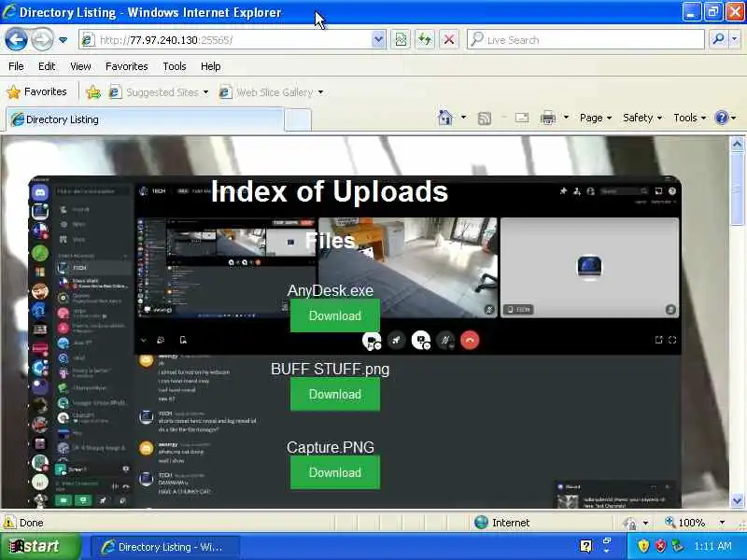Expand Web Slice Gallery dropdown arrow
The width and height of the screenshot is (747, 560).
point(320,92)
